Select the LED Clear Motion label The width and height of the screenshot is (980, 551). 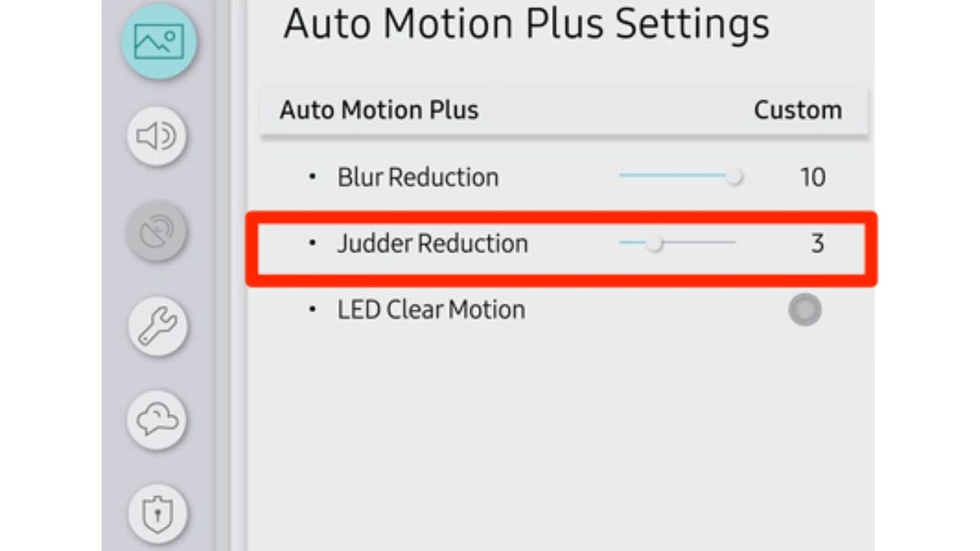click(431, 310)
